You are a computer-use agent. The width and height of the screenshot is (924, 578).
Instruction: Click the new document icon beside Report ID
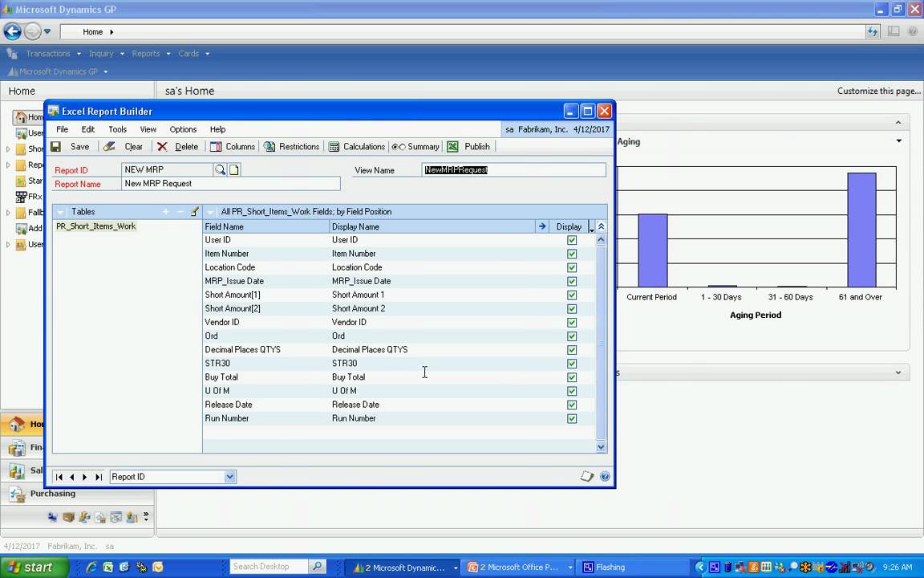[x=234, y=170]
